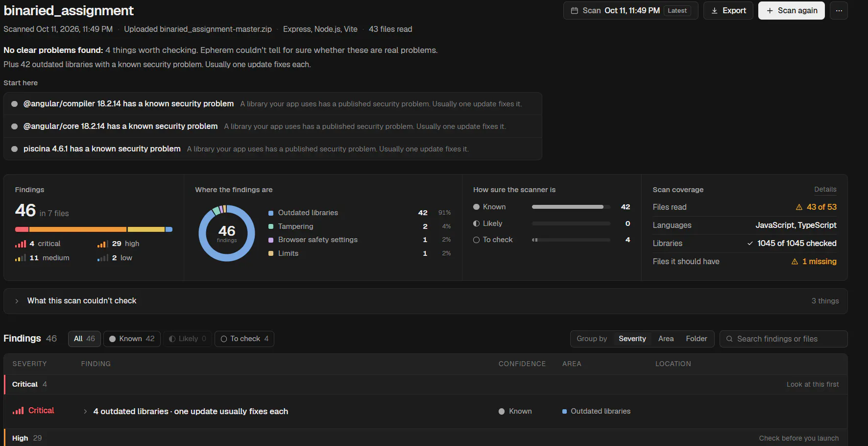Click the Search findings or files field

click(783, 339)
